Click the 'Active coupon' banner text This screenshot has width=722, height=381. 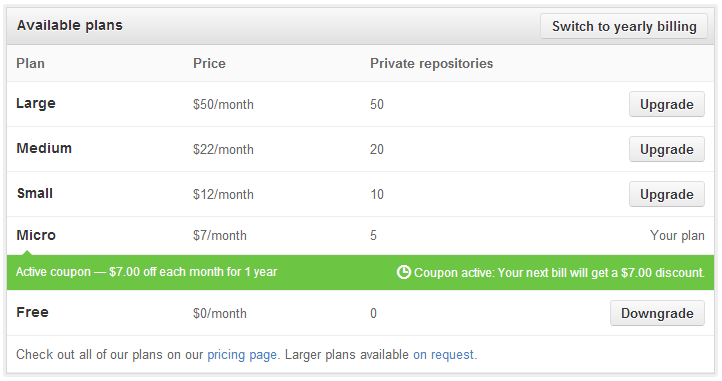[146, 272]
